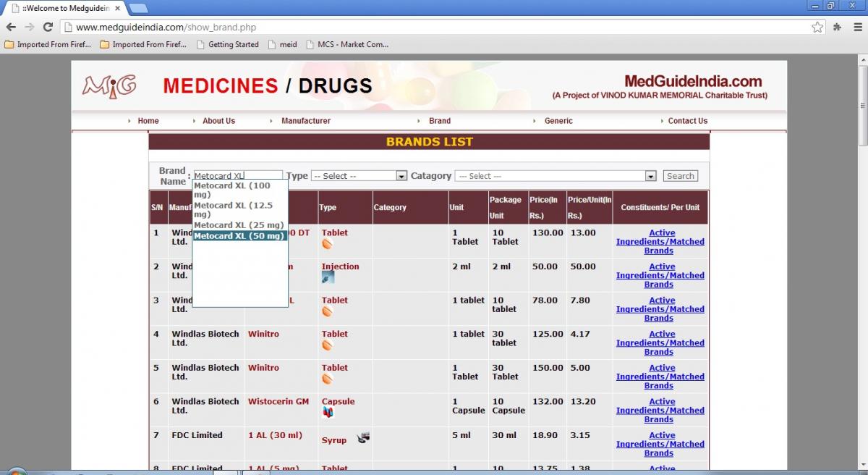Open Active Ingredients/Matched Brands link in row 2
The height and width of the screenshot is (475, 868).
click(660, 276)
